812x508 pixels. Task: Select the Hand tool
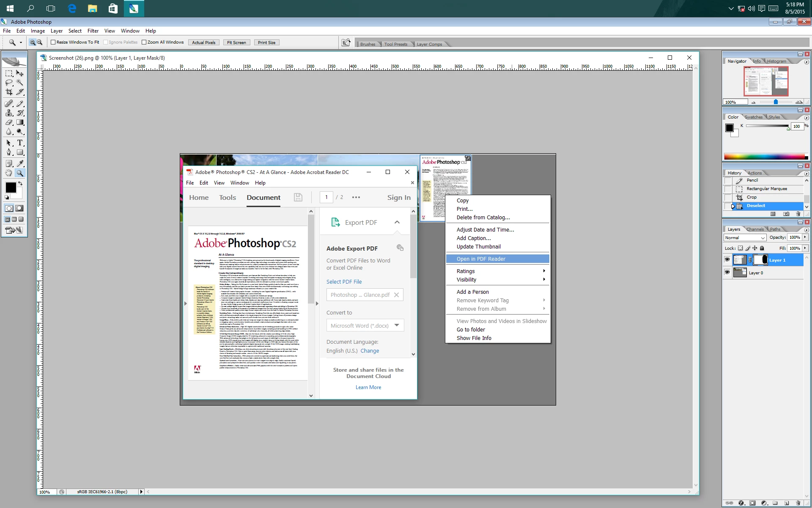point(8,173)
